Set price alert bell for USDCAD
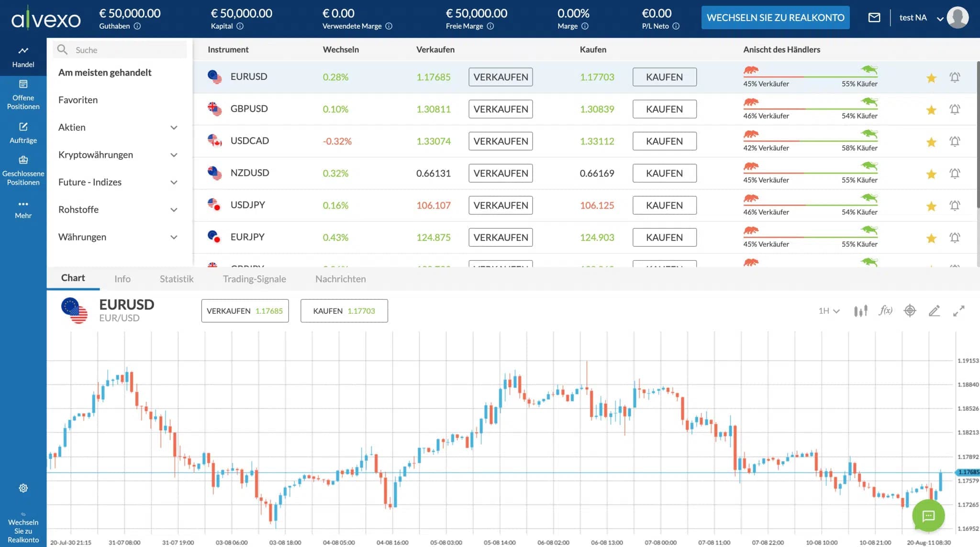The image size is (980, 547). click(955, 141)
